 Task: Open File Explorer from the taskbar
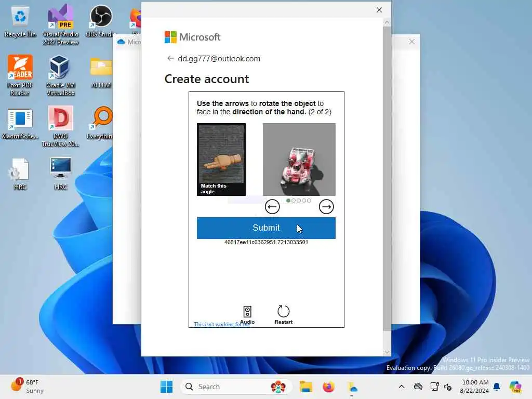(x=305, y=387)
